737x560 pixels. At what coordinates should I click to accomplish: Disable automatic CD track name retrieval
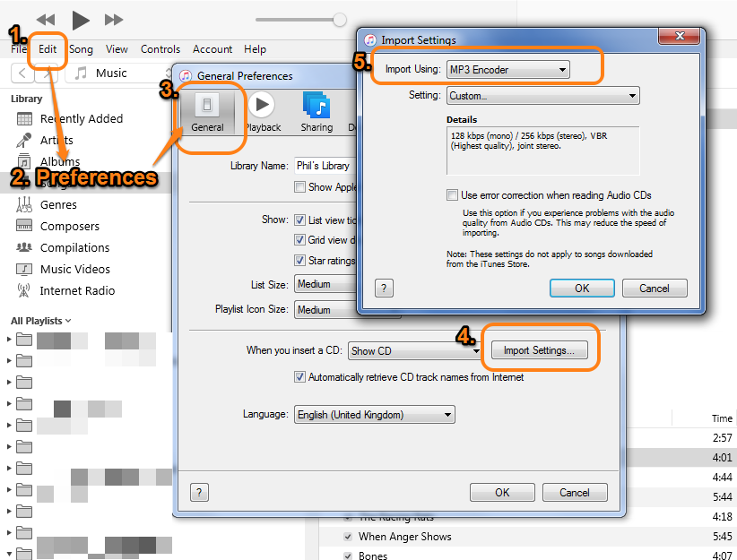tap(300, 377)
